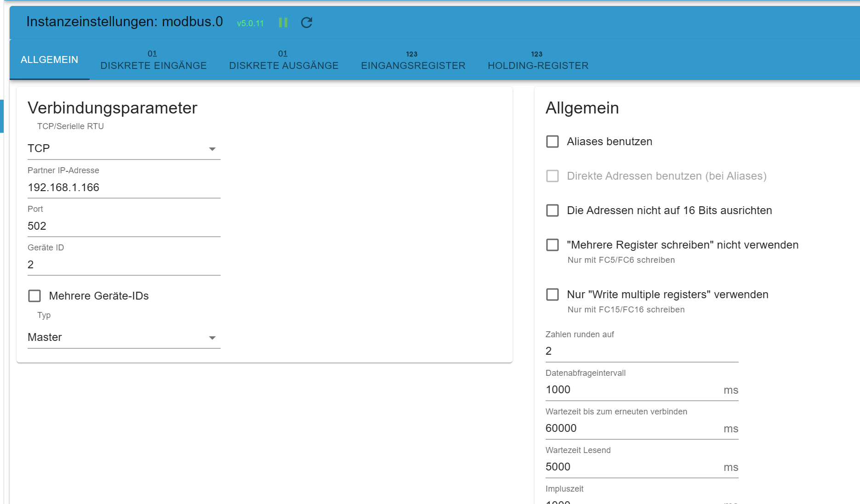Screen dimensions: 860x504
Task: Click the Nur mit FC15/FC16 schreiben hint
Action: coord(626,310)
